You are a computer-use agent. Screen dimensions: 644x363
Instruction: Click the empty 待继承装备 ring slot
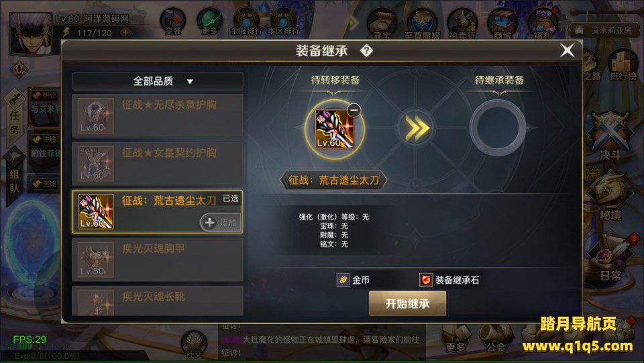(498, 127)
